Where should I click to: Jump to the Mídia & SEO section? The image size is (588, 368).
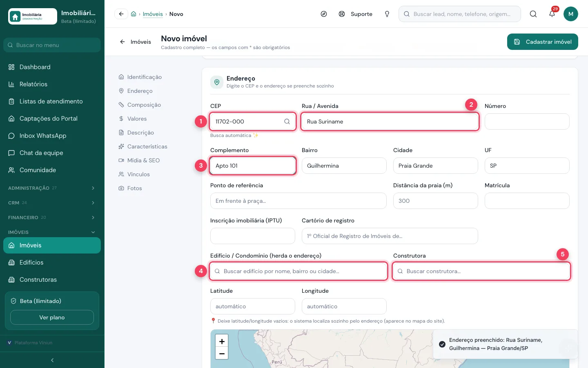139,160
